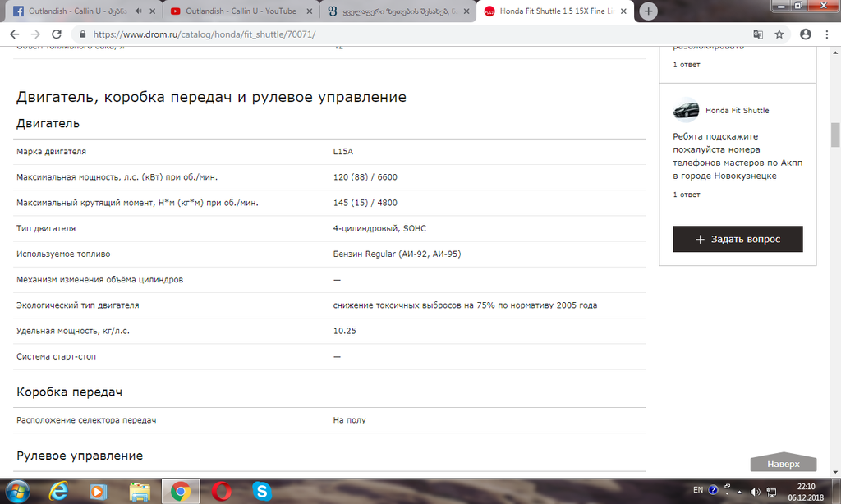Launch Internet Explorer from taskbar

tap(58, 491)
